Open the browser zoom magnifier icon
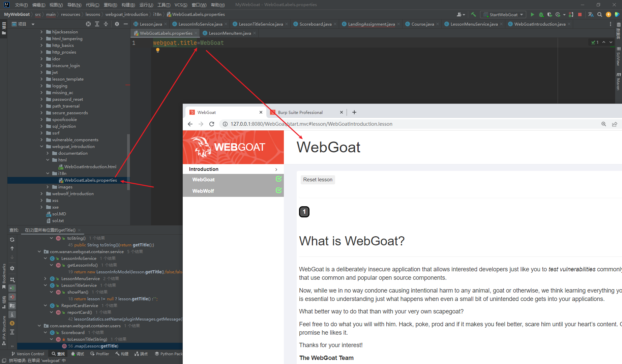The image size is (622, 364). point(604,124)
